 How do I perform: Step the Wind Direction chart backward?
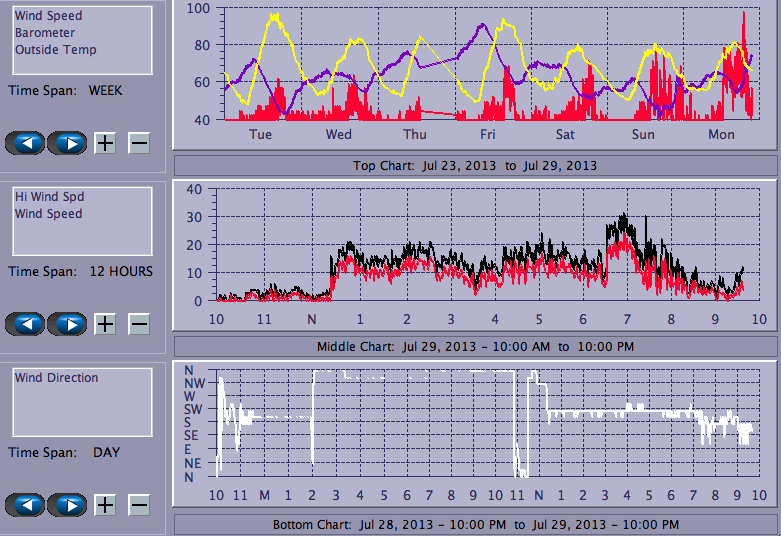[26, 505]
